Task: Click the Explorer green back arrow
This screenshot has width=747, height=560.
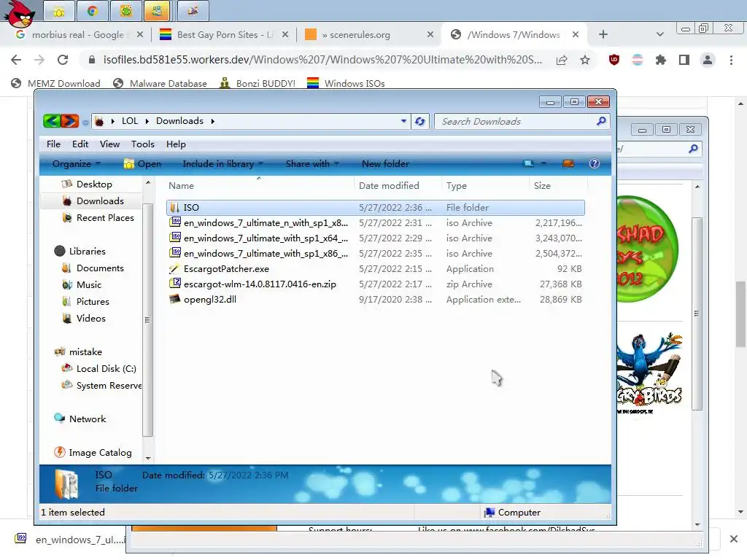Action: [52, 121]
